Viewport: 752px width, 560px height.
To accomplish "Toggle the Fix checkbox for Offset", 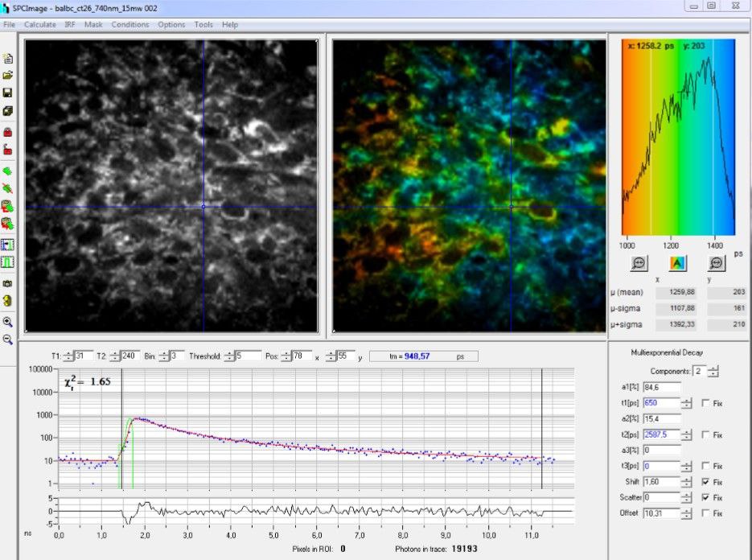I will 705,513.
